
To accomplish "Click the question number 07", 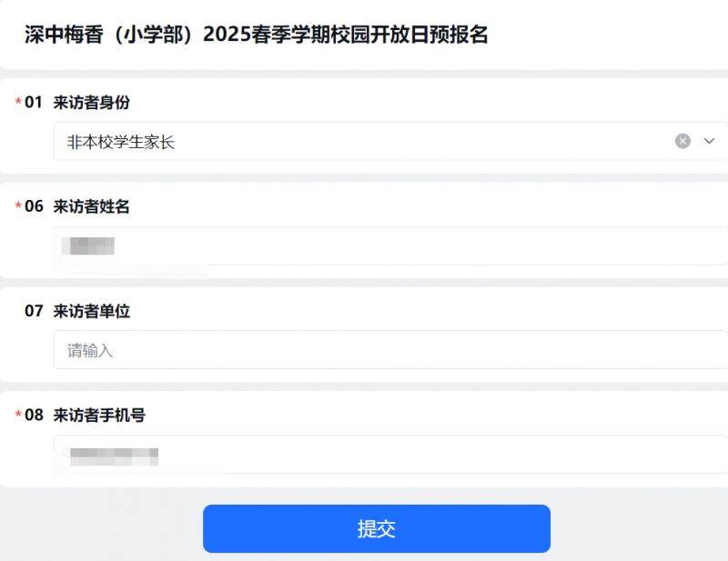I will [x=34, y=311].
